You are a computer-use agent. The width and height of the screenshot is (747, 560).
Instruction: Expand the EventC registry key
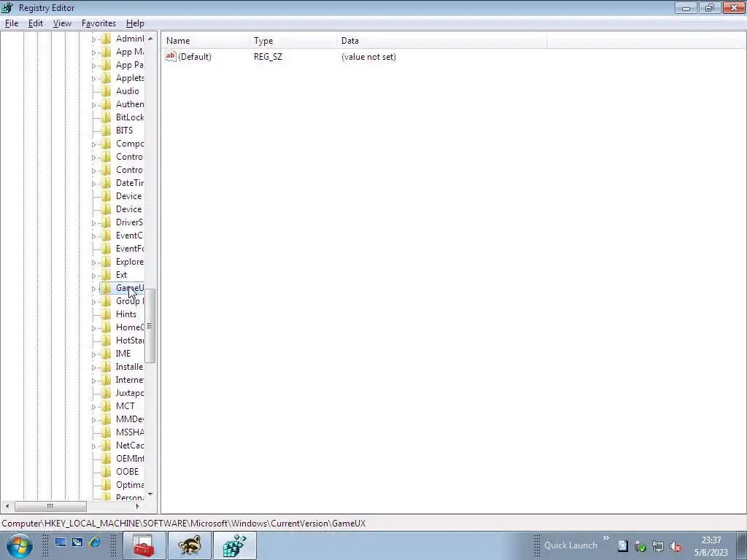pos(93,236)
